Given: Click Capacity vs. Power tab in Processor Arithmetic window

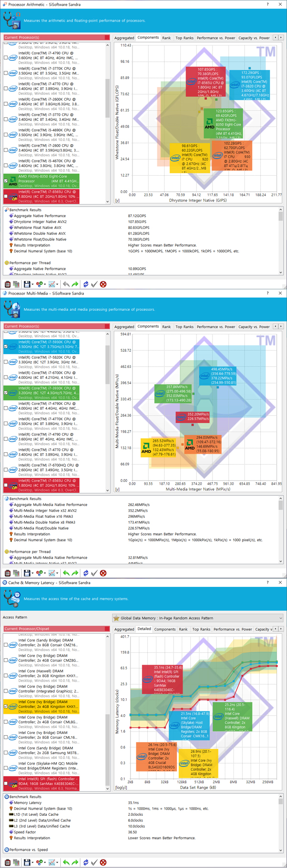Looking at the screenshot, I should (254, 38).
